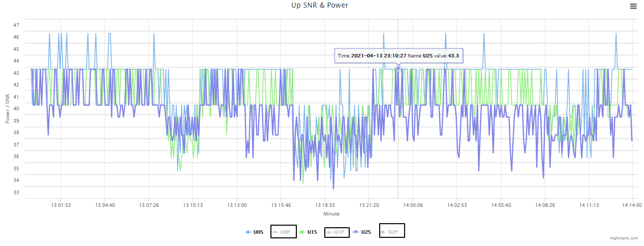Open the chart context menu hamburger icon
Viewport: 644px width, 246px height.
(x=633, y=6)
